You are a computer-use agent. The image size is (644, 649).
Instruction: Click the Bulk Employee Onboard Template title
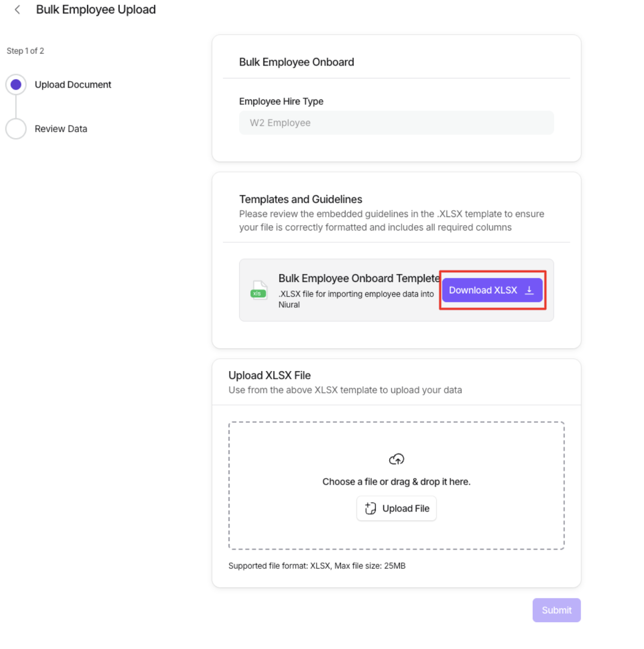coord(359,278)
